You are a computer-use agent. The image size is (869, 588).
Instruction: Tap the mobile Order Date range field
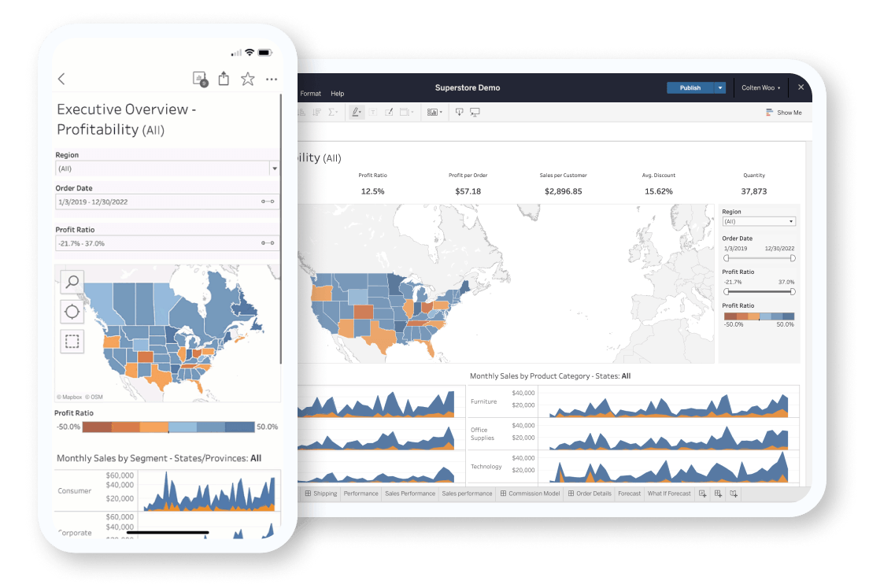157,202
